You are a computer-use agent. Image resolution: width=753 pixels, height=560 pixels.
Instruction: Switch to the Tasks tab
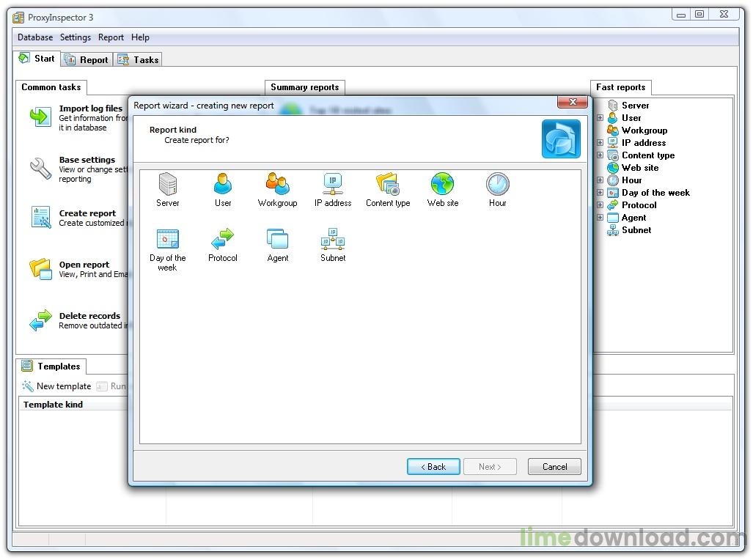(x=138, y=59)
